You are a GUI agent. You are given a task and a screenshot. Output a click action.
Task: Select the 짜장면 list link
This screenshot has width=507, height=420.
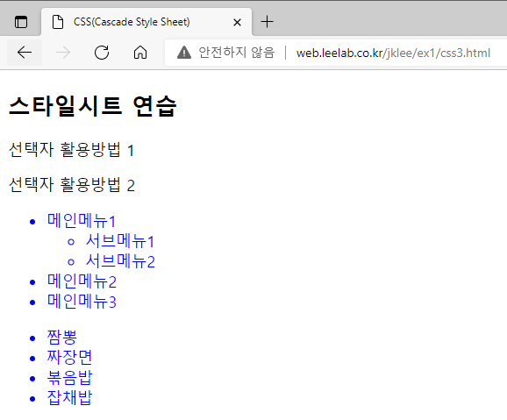(69, 358)
